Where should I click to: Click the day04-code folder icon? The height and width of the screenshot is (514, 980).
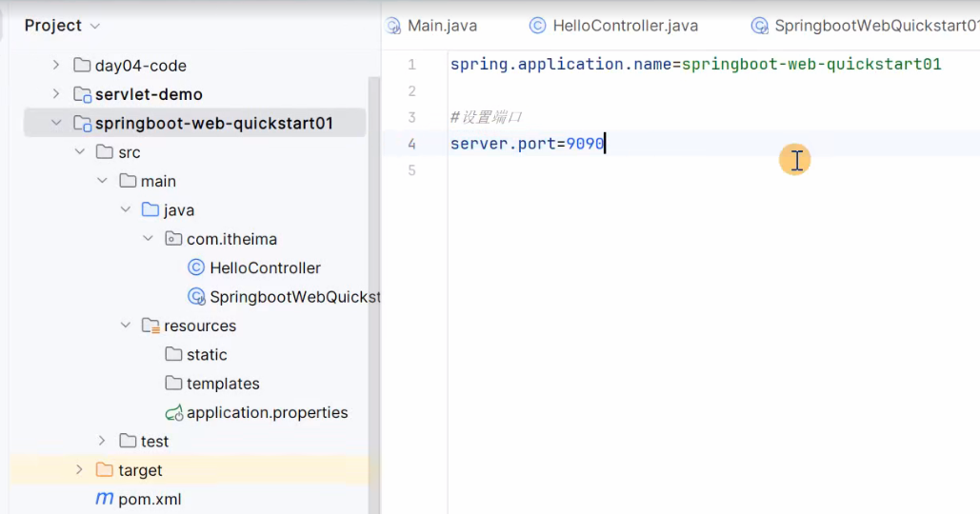pyautogui.click(x=82, y=65)
